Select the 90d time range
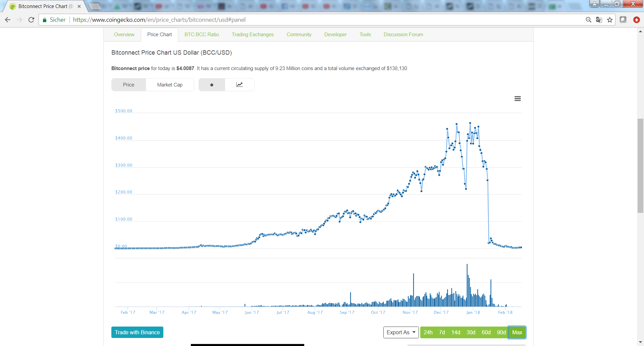 (x=501, y=332)
